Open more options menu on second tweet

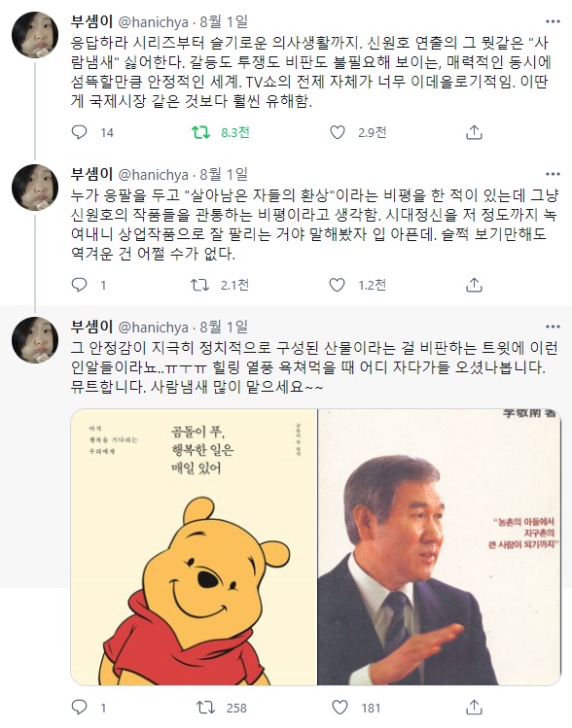click(553, 174)
